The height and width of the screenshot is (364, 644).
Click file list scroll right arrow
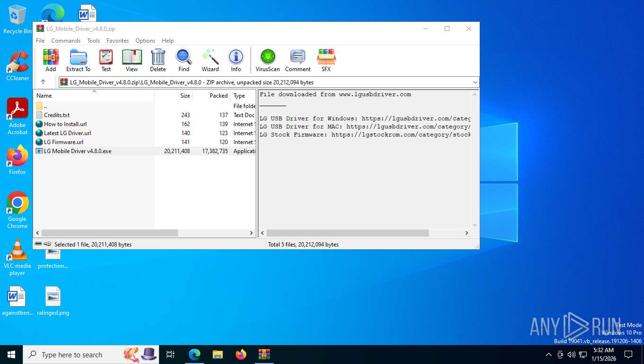(251, 233)
